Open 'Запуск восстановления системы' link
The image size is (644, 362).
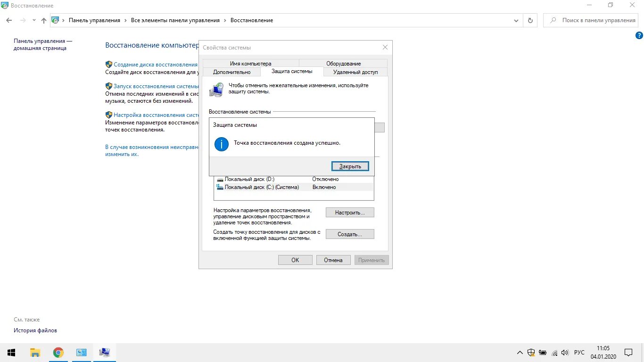(x=157, y=86)
